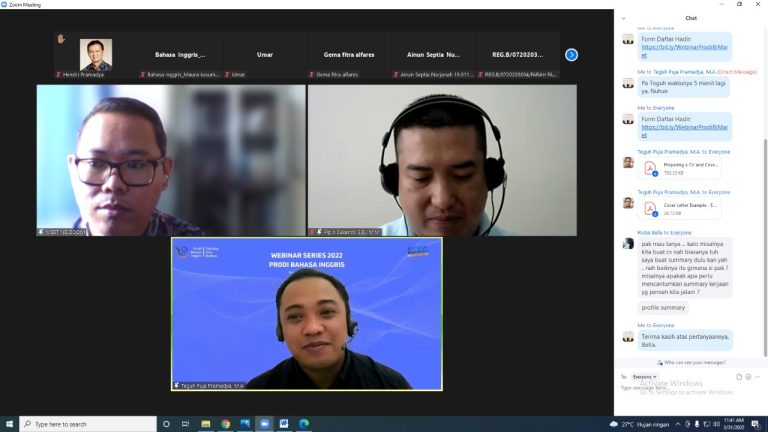The height and width of the screenshot is (432, 768).
Task: Click Ridia Bella's avatar in chat
Action: coord(628,243)
